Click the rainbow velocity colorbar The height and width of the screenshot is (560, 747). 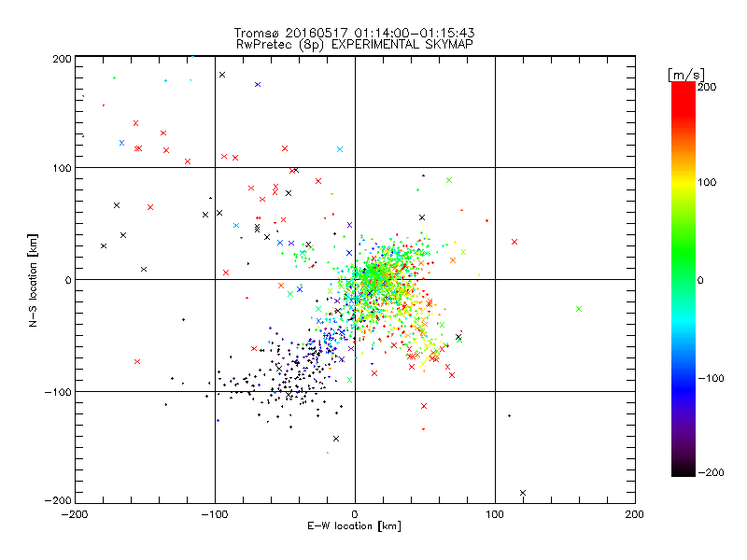tap(684, 279)
